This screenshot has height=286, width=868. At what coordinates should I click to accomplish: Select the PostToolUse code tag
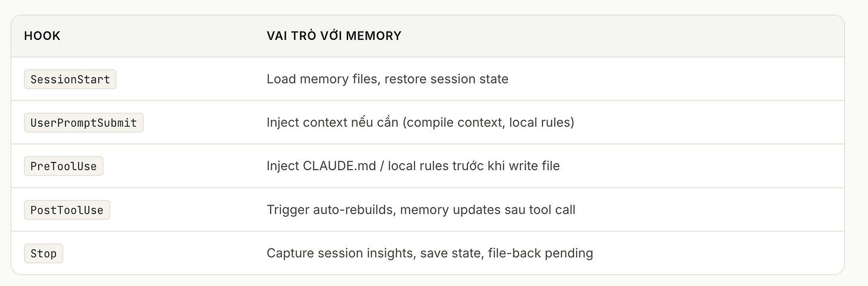pos(67,210)
